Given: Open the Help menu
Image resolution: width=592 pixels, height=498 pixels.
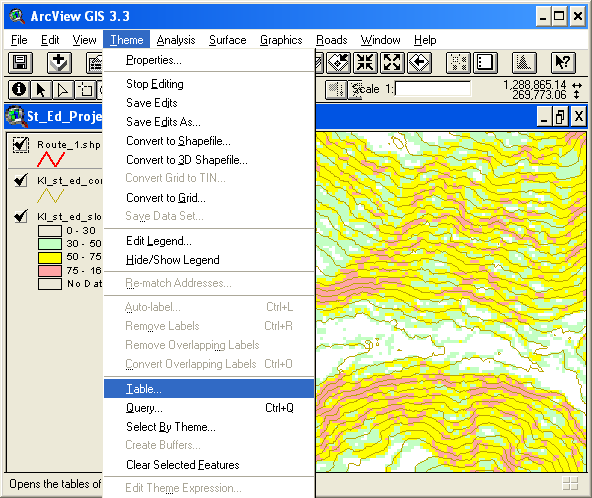Looking at the screenshot, I should coord(425,40).
